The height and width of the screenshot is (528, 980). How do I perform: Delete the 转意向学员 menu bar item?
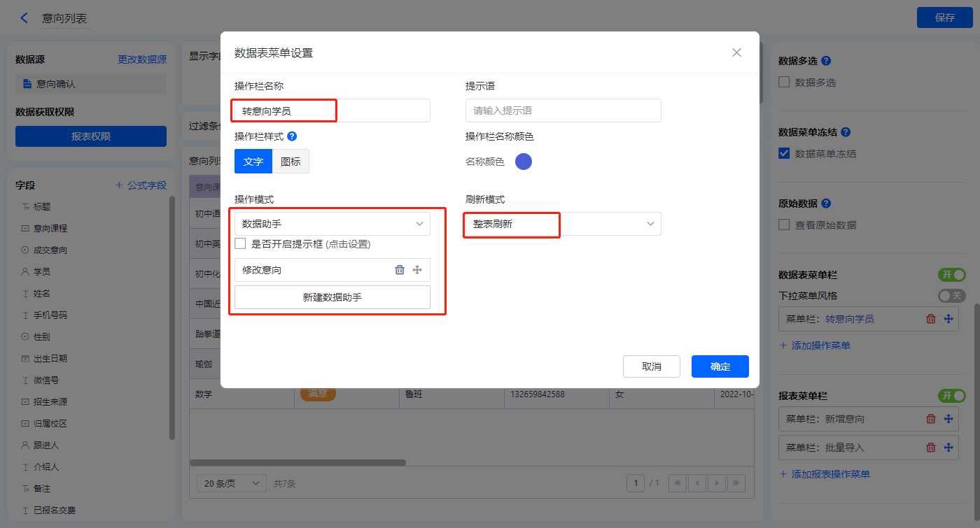pos(931,319)
